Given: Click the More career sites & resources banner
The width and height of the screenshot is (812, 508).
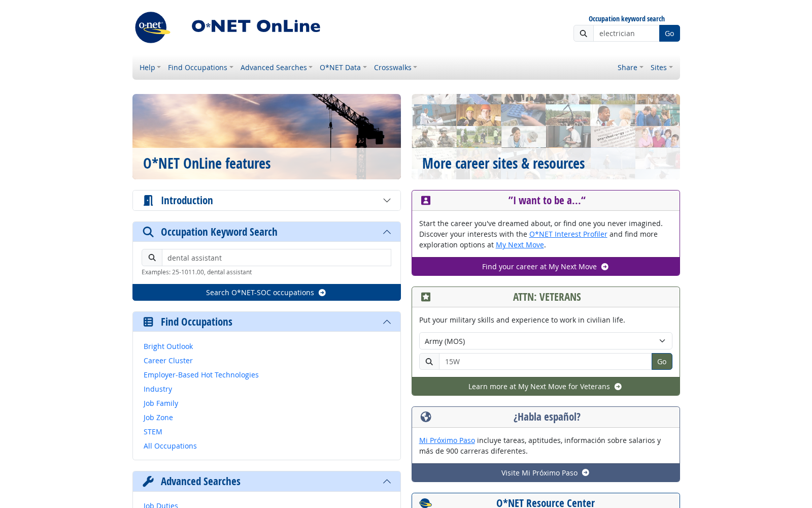Looking at the screenshot, I should [546, 137].
